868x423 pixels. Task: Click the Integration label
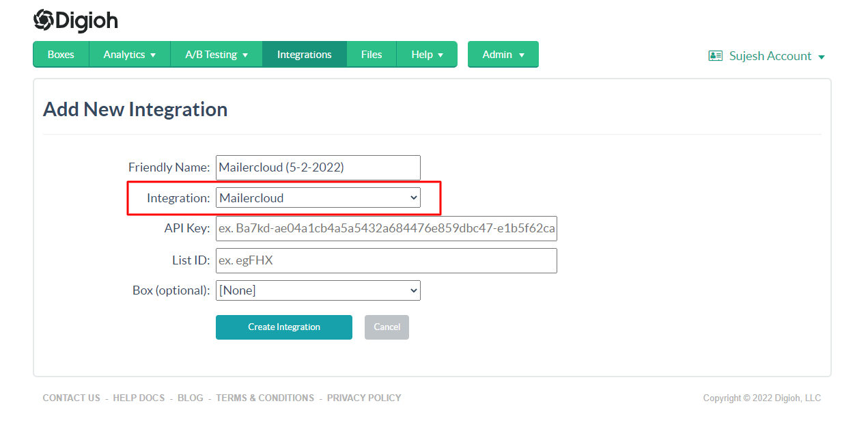pos(178,198)
